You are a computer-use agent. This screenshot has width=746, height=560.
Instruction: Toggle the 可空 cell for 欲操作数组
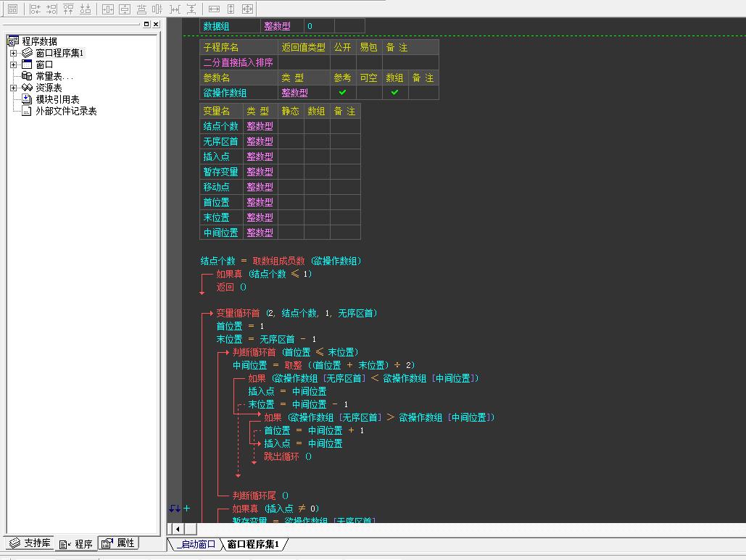point(369,92)
